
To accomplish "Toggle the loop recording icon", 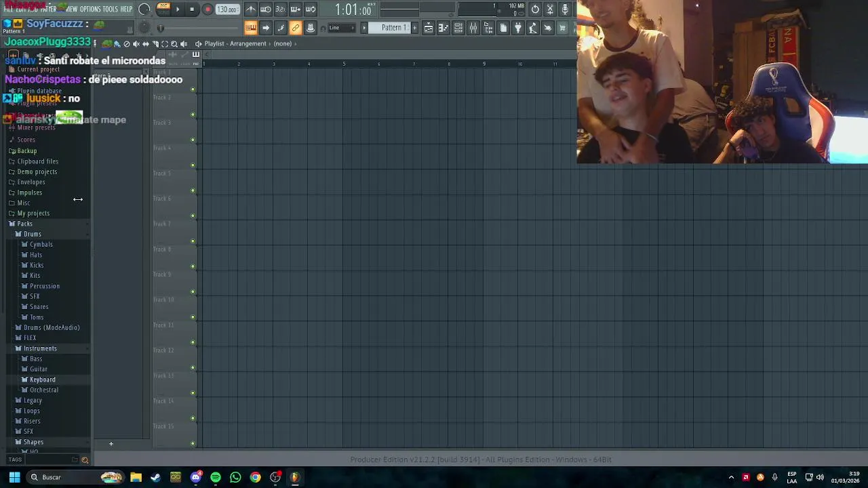I will 311,9.
